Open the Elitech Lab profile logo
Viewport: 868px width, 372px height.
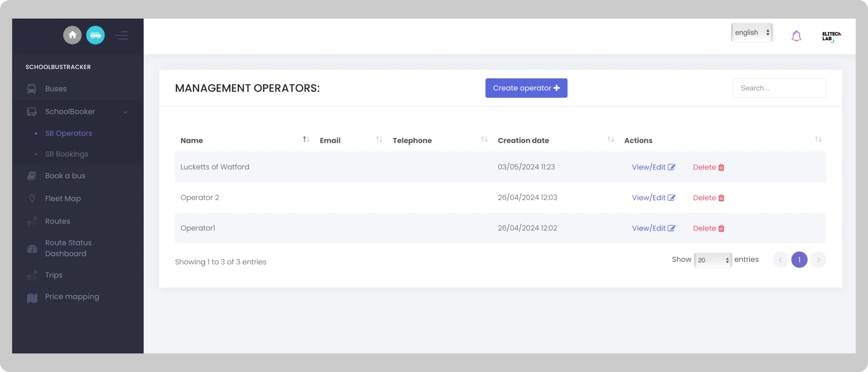(x=831, y=36)
